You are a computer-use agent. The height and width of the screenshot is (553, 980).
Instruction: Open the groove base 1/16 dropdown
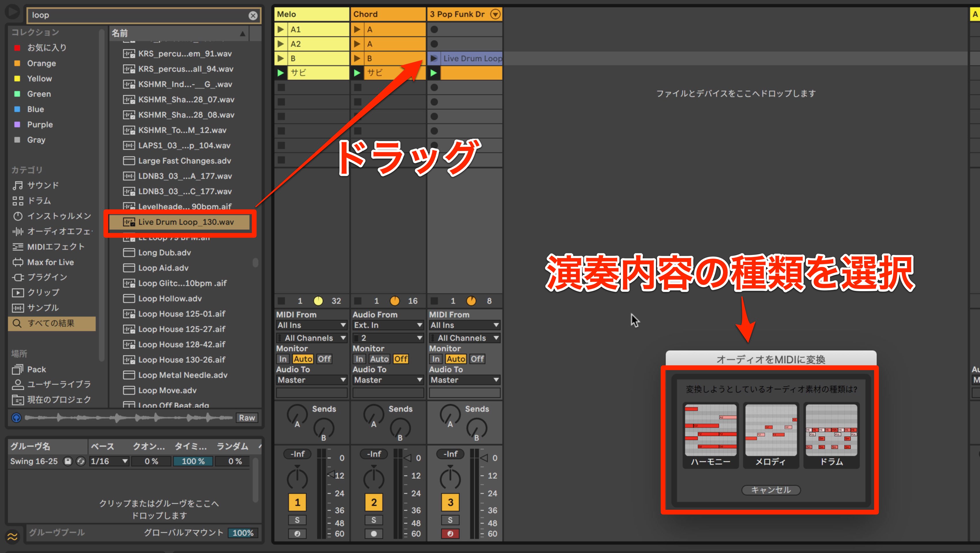pos(109,461)
